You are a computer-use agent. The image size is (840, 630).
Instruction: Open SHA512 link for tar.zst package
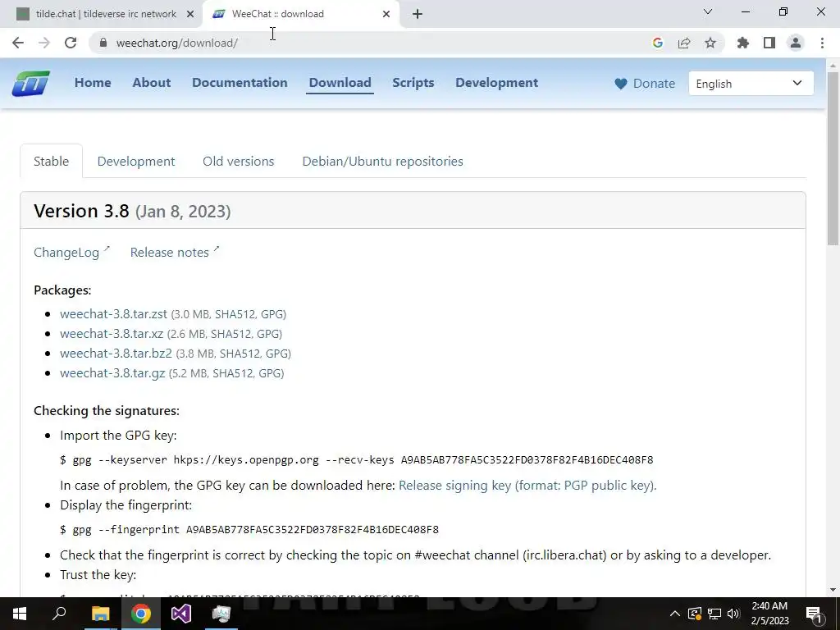pos(234,314)
